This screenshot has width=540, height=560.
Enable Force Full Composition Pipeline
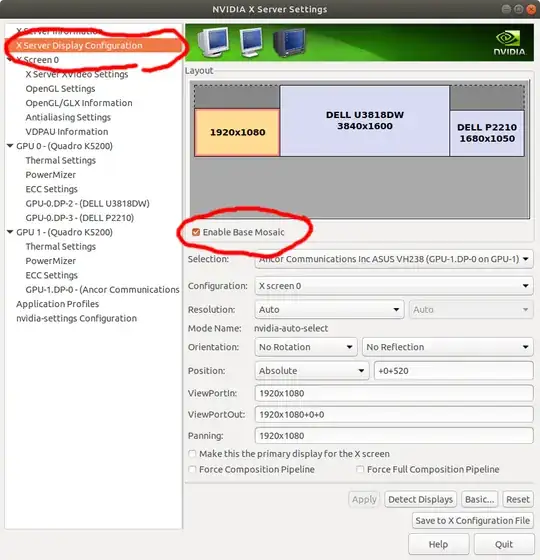[360, 469]
